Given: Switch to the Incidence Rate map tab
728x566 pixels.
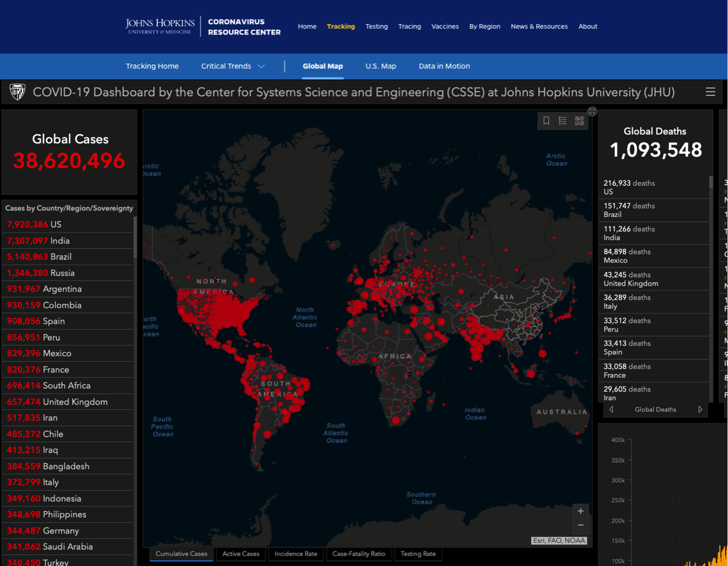Looking at the screenshot, I should (296, 554).
